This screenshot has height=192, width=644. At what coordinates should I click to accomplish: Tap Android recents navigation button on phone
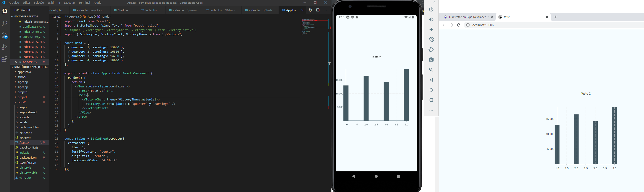click(x=398, y=176)
